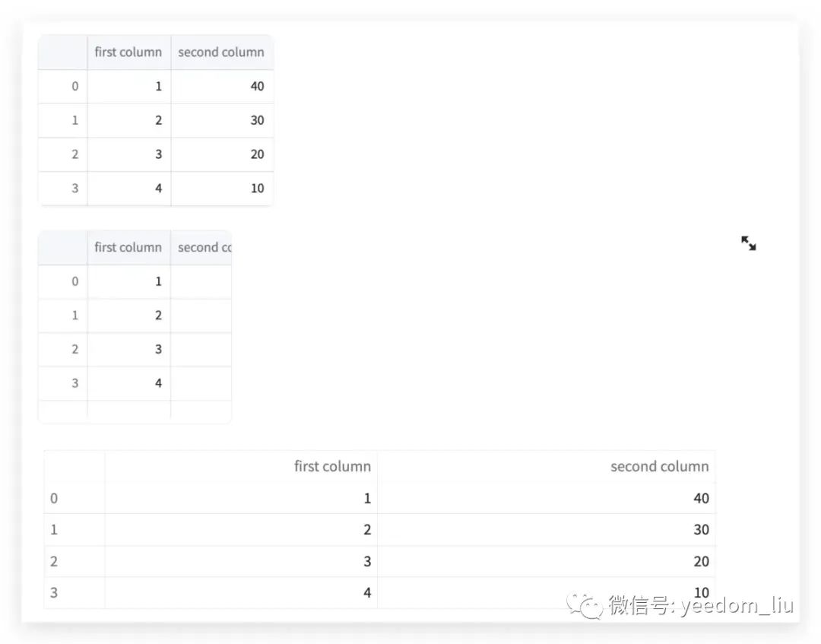821x644 pixels.
Task: Click row index 2 in middle dataframe
Action: point(74,349)
